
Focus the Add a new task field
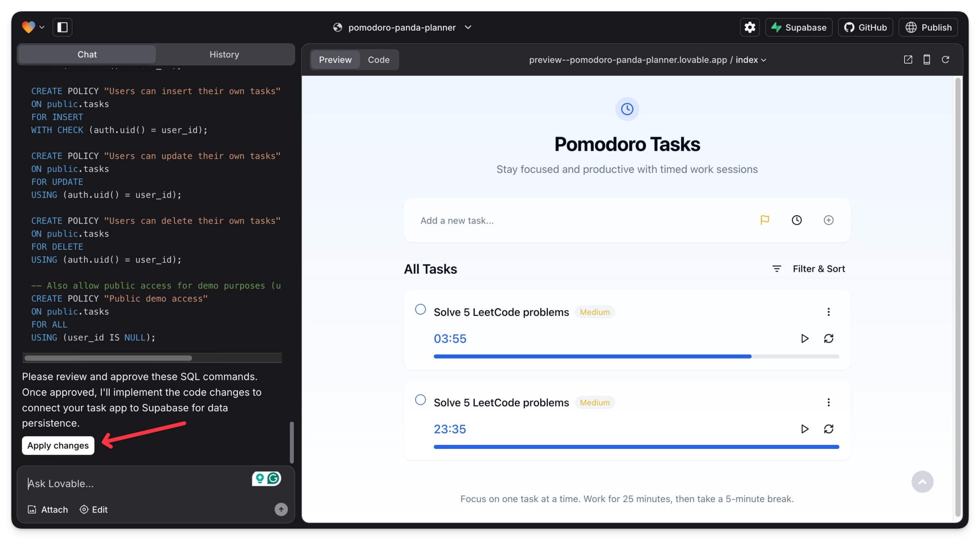582,220
